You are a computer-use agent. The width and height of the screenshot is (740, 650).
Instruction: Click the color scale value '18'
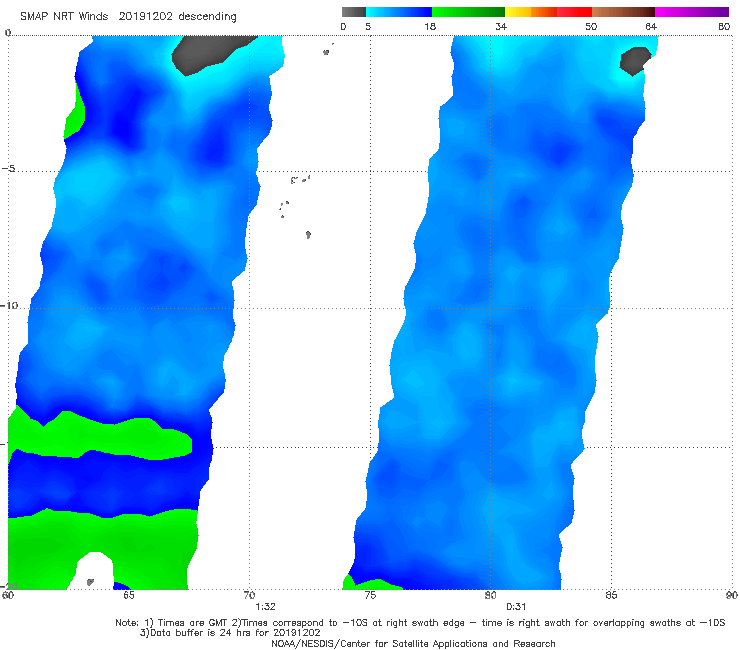point(430,26)
